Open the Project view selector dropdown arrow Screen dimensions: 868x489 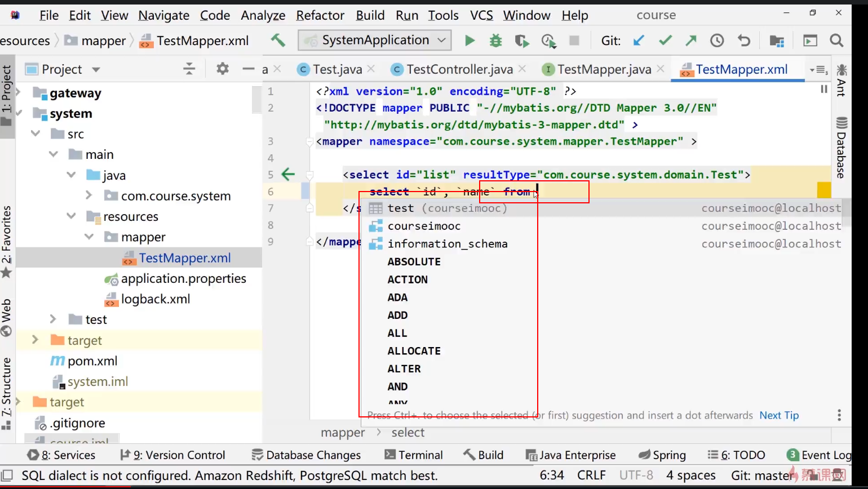pos(96,70)
